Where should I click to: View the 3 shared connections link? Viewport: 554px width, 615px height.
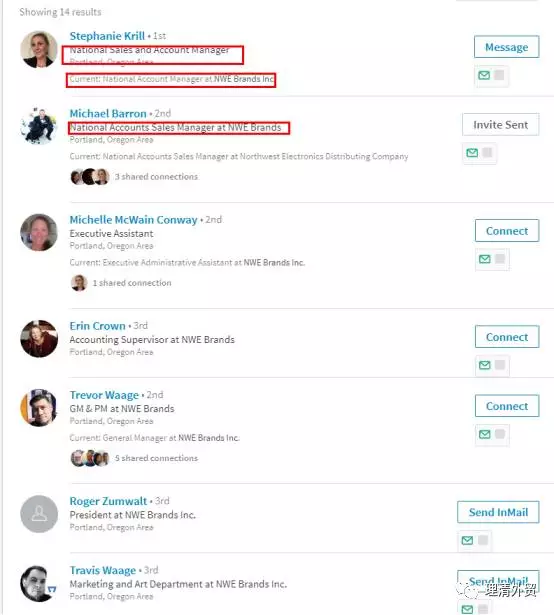156,177
